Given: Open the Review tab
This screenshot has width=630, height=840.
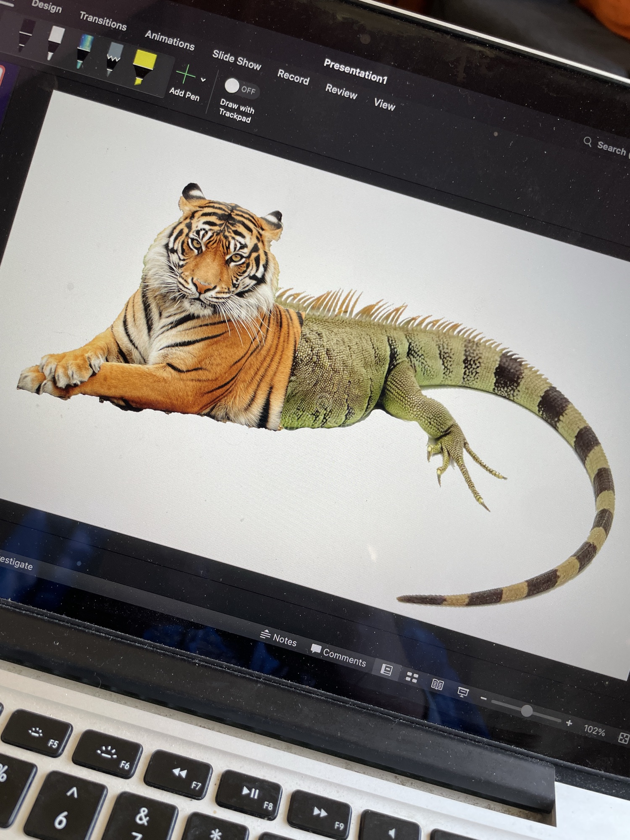Looking at the screenshot, I should (x=341, y=91).
